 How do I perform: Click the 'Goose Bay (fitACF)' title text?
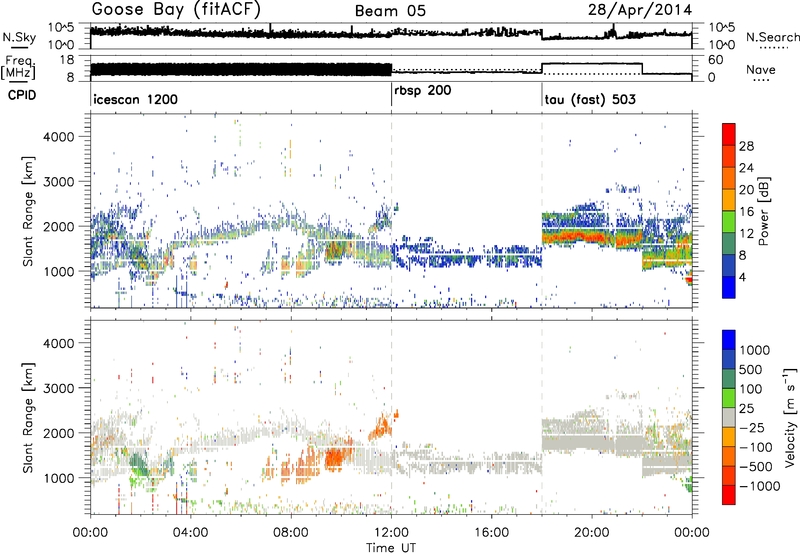point(176,10)
